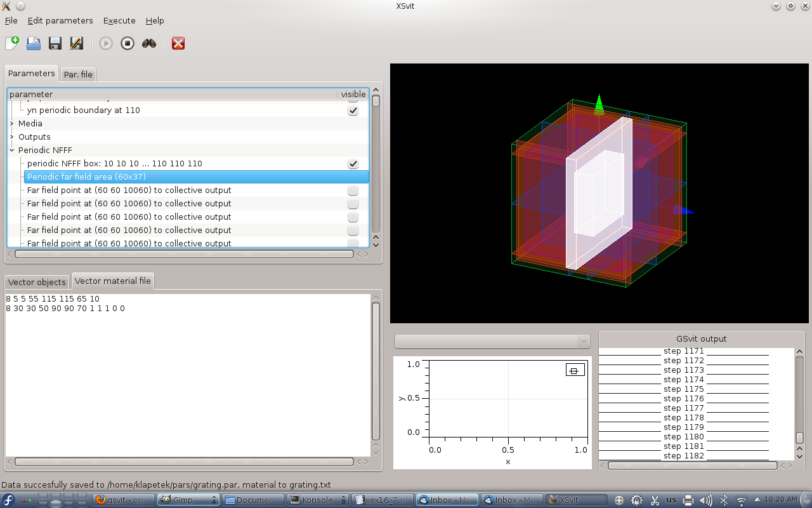Click the red X quit icon
This screenshot has height=508, width=812.
pos(178,43)
